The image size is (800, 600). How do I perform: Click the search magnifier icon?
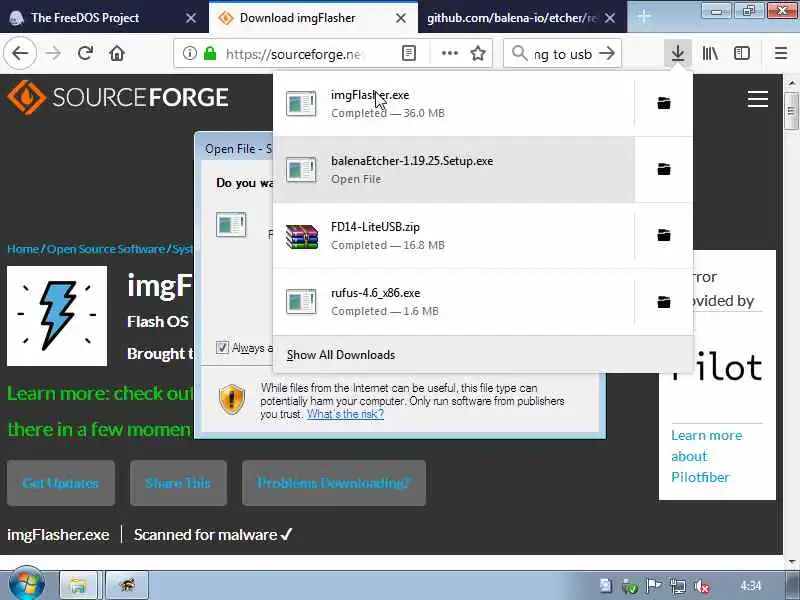pyautogui.click(x=519, y=53)
